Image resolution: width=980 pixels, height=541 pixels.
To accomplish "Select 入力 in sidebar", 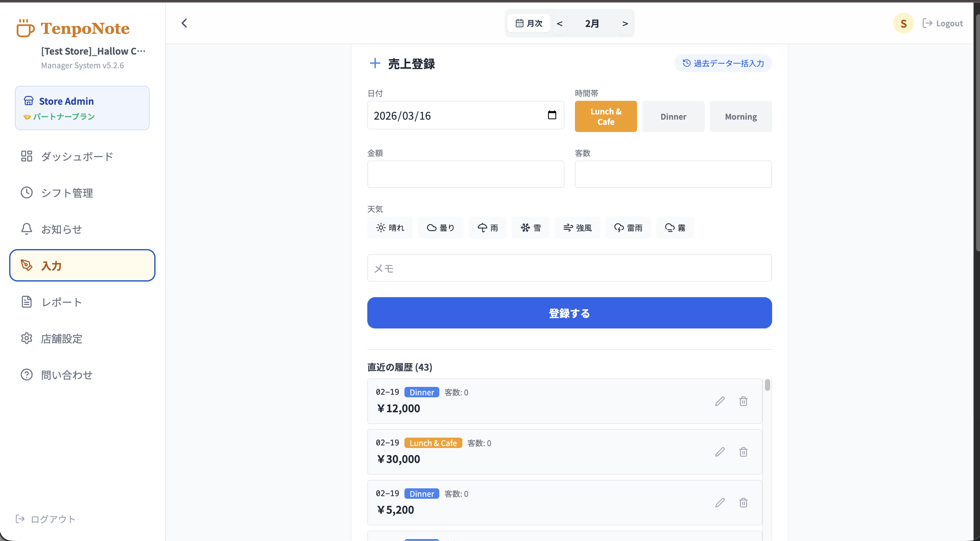I will point(82,265).
